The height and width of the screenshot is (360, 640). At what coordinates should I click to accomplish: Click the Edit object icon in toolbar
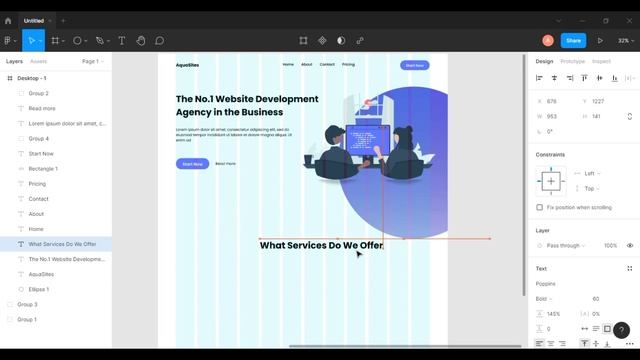[x=303, y=40]
